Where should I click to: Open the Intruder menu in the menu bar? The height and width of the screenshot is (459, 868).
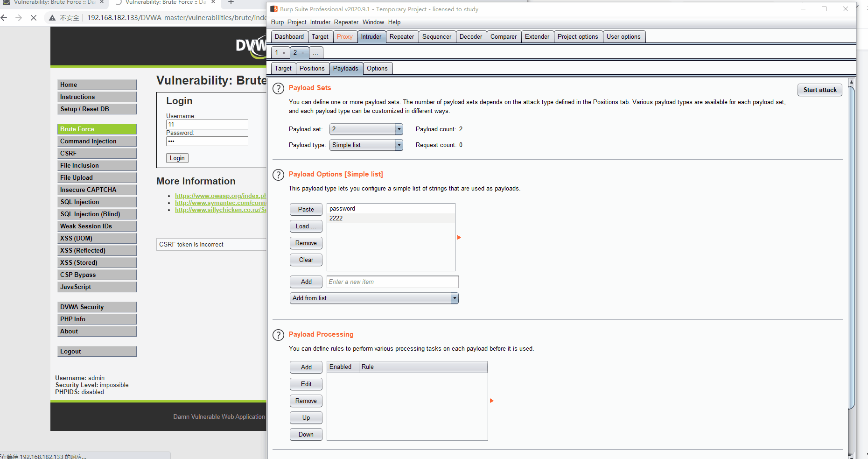320,22
